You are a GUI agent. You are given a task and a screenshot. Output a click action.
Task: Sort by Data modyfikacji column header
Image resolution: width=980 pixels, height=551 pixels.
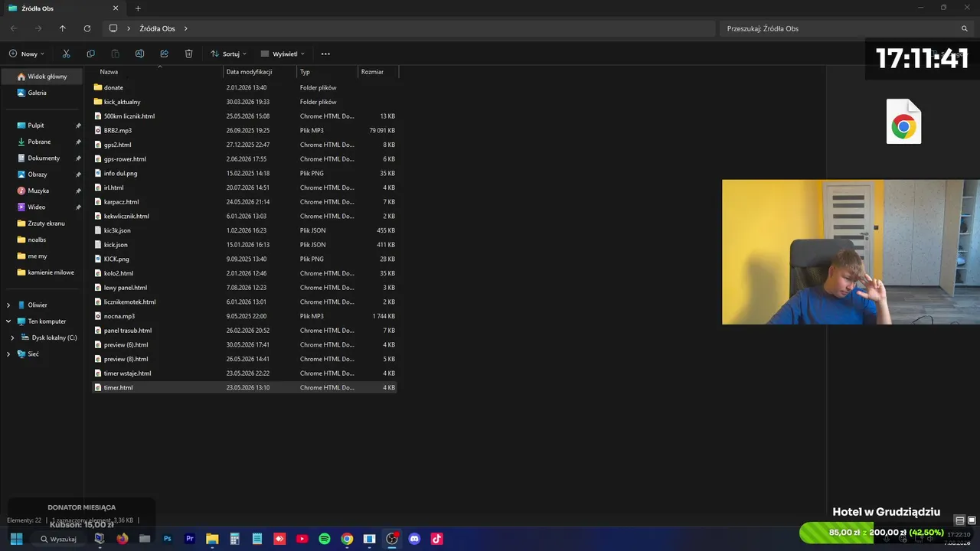[250, 72]
